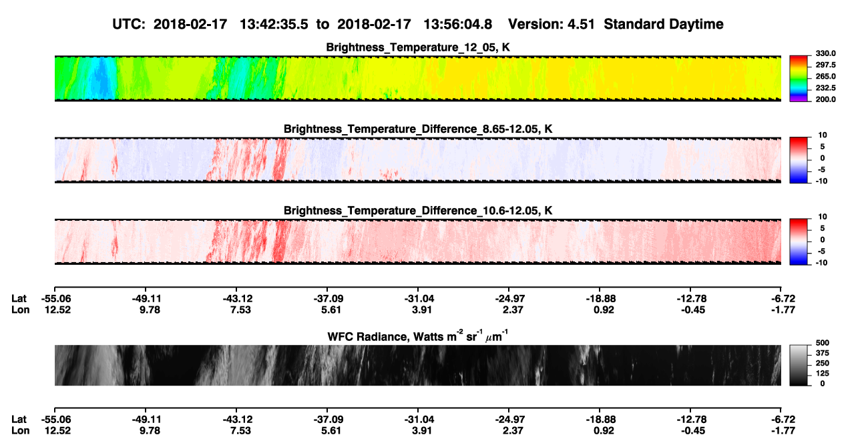Click the "Brightness_Temperature_12_05, K" panel title
This screenshot has height=445, width=868.
click(x=419, y=47)
